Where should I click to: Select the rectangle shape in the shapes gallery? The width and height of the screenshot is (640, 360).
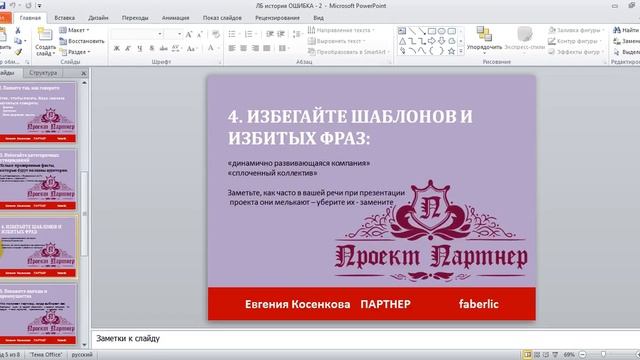click(x=432, y=31)
